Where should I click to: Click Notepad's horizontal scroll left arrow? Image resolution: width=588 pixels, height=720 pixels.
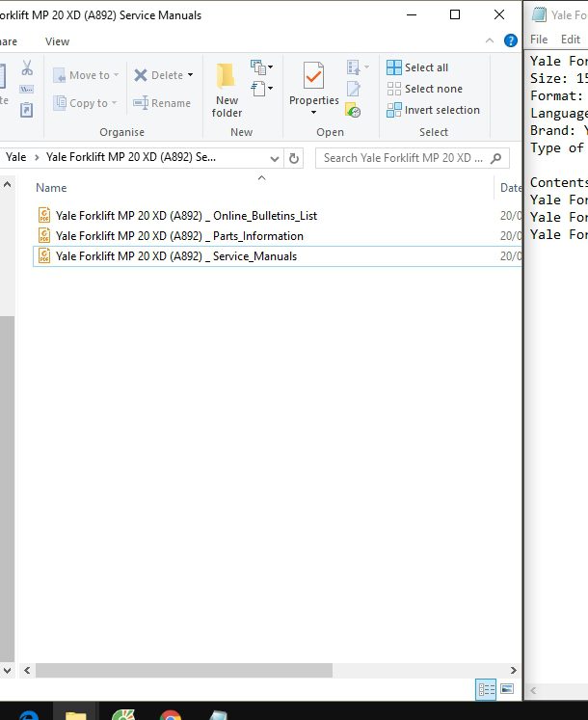(x=533, y=690)
